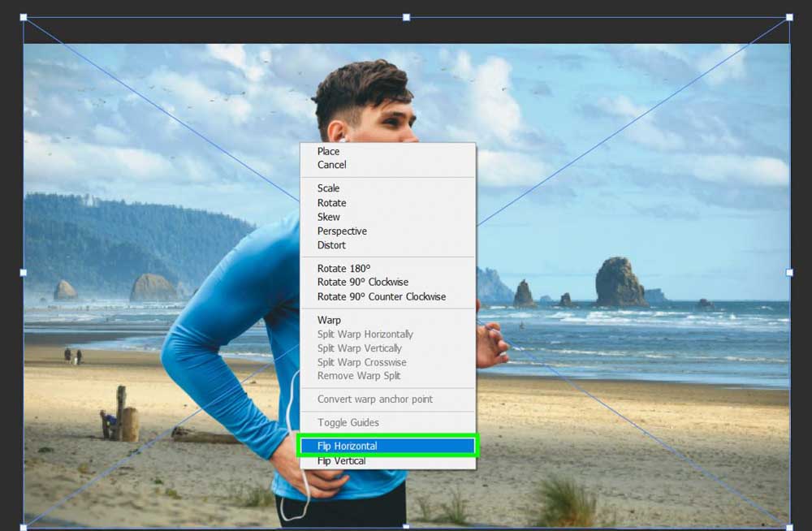Click the right-middle transform handle
This screenshot has width=812, height=531.
click(x=790, y=273)
